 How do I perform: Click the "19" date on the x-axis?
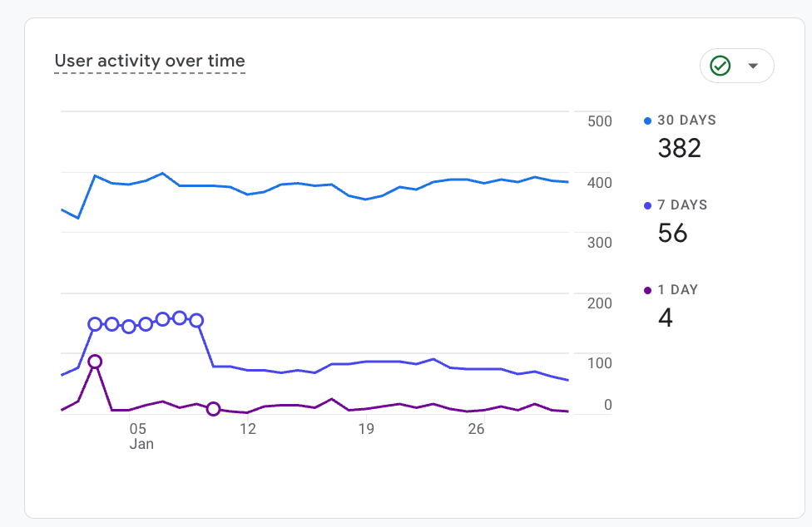(366, 429)
